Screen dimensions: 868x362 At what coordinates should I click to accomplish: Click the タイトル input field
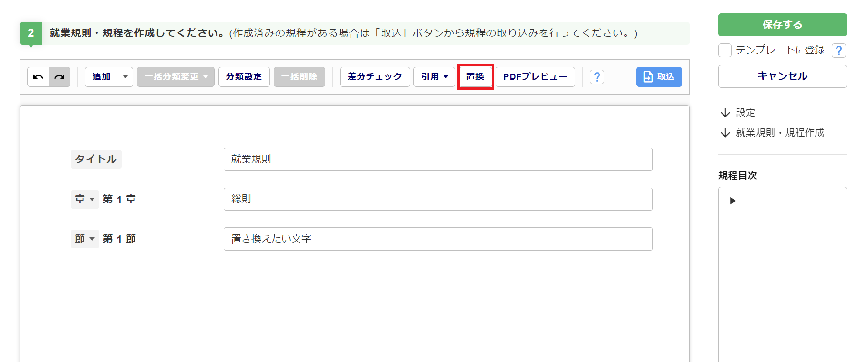click(438, 159)
